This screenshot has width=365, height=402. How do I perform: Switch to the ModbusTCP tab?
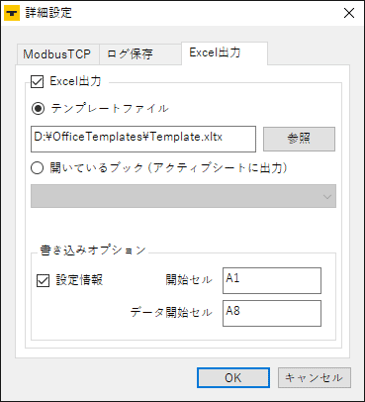pyautogui.click(x=57, y=54)
